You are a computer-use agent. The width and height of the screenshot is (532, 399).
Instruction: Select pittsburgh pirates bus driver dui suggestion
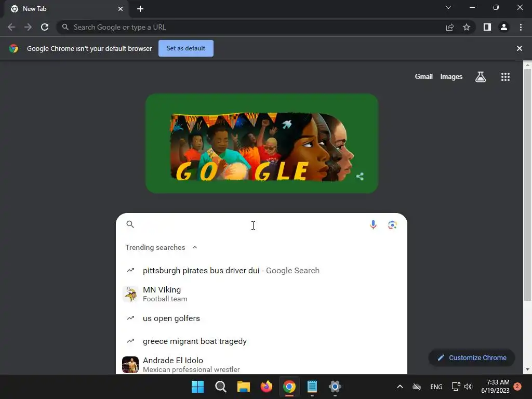tap(262, 270)
